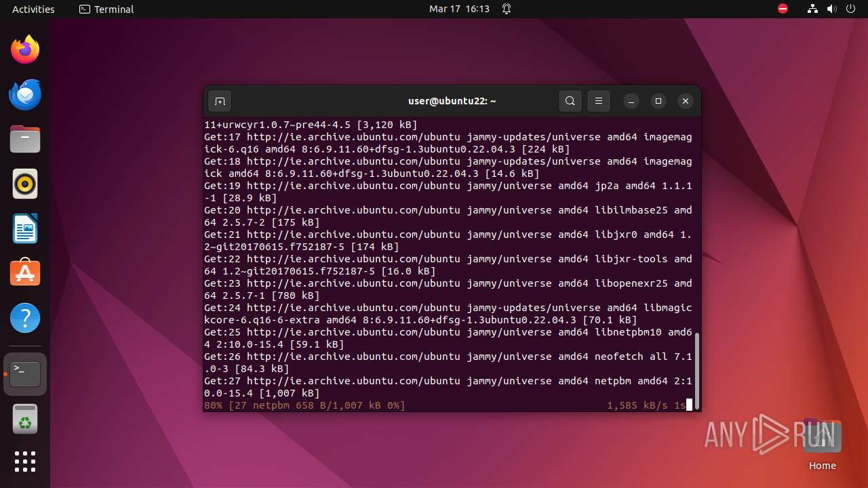Viewport: 868px width, 488px height.
Task: Launch Thunderbird Mail from the dock
Action: tap(25, 94)
